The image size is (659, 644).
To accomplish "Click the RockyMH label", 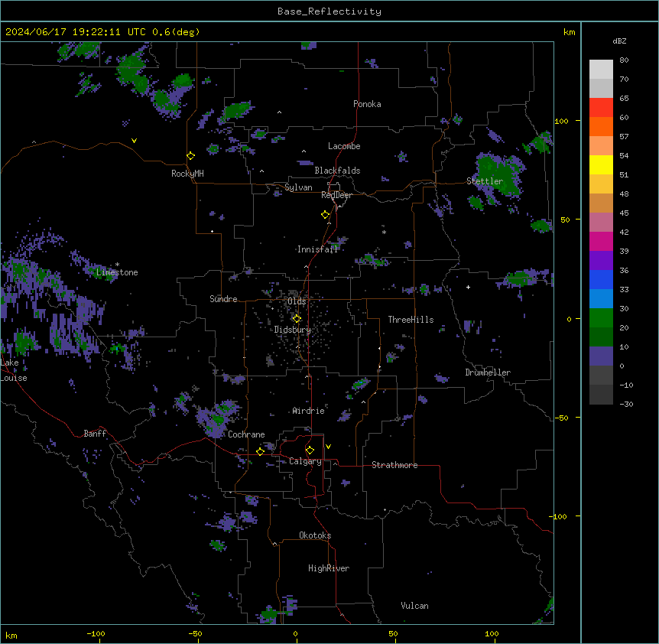I will (187, 174).
